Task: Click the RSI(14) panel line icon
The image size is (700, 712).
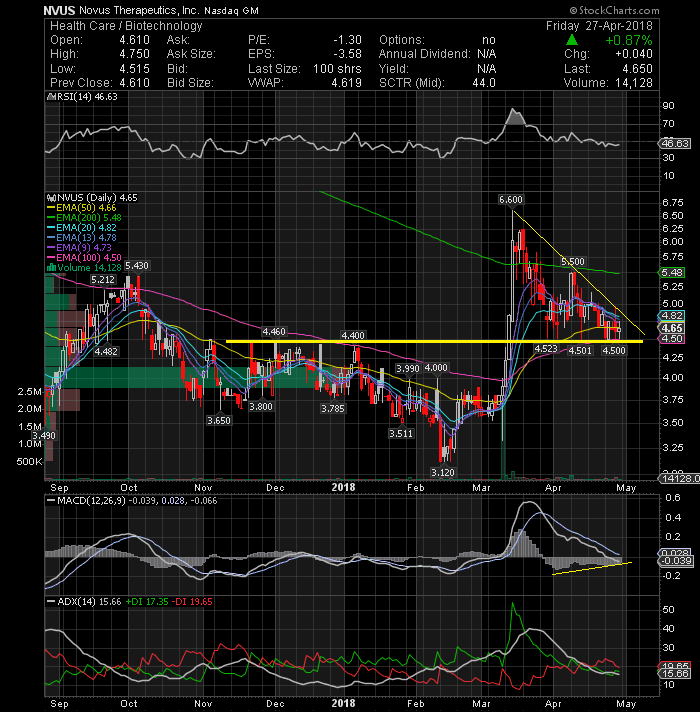Action: [50, 97]
